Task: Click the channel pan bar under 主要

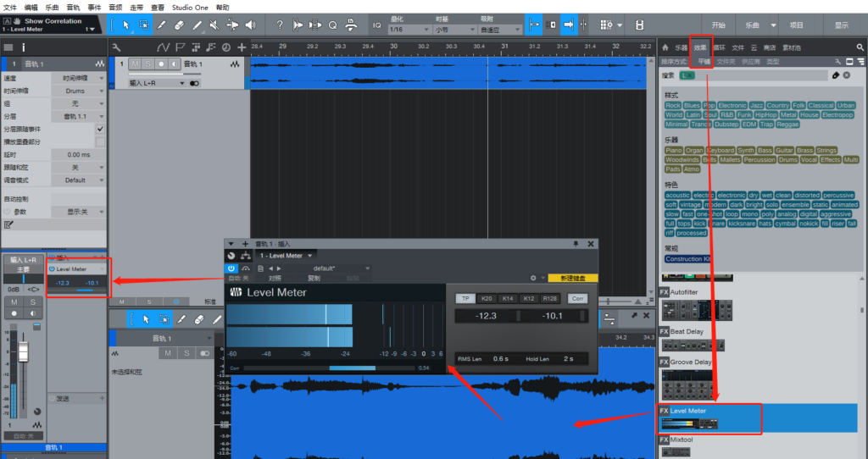Action: [23, 279]
